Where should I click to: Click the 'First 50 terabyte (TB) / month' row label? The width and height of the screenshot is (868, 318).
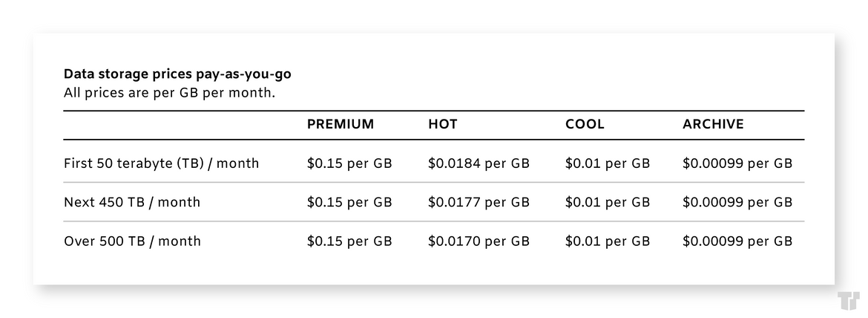tap(161, 163)
